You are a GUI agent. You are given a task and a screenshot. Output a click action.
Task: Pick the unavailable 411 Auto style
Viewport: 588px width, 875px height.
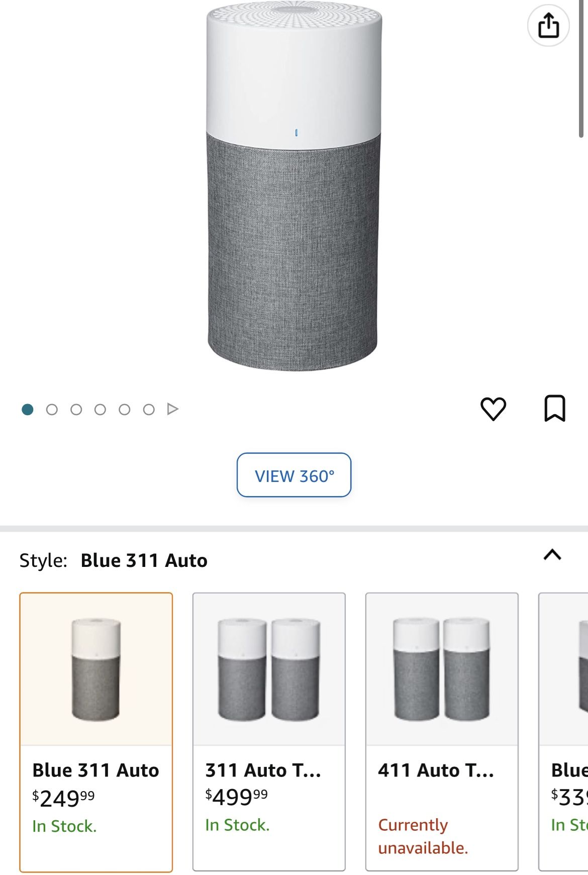(x=442, y=731)
